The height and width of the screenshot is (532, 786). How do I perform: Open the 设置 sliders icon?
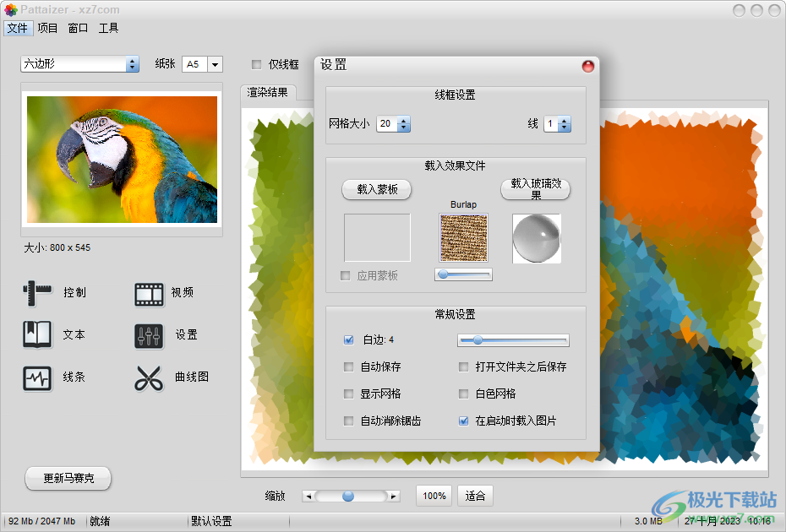pos(149,335)
